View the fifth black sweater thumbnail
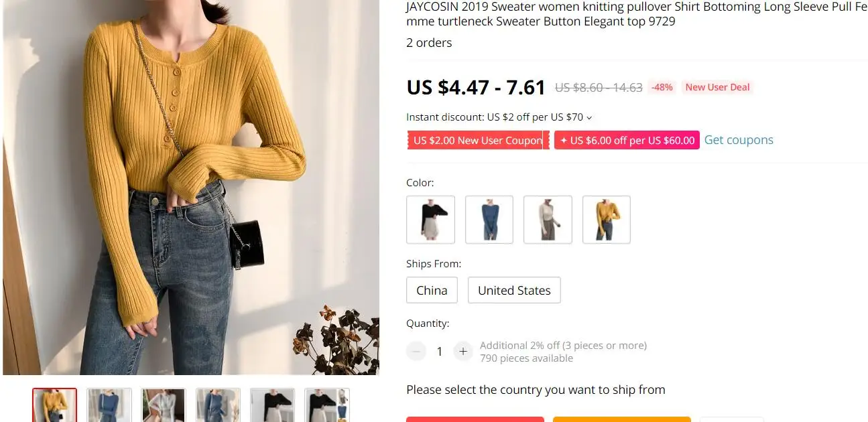Image resolution: width=868 pixels, height=422 pixels. coord(272,405)
